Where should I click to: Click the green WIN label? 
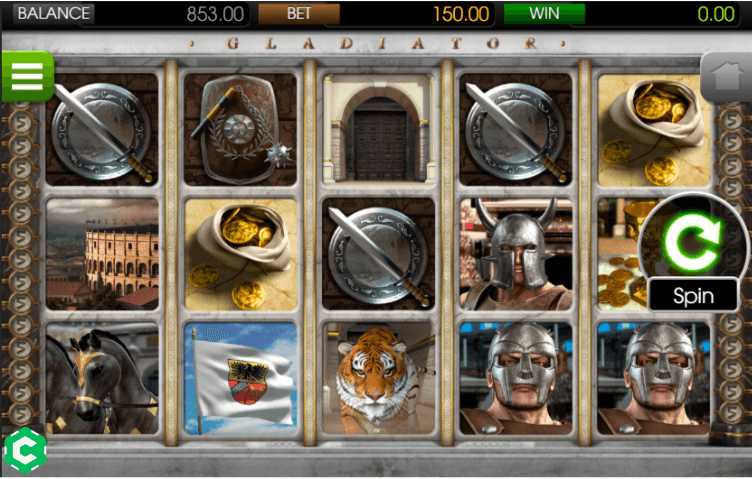pyautogui.click(x=544, y=13)
